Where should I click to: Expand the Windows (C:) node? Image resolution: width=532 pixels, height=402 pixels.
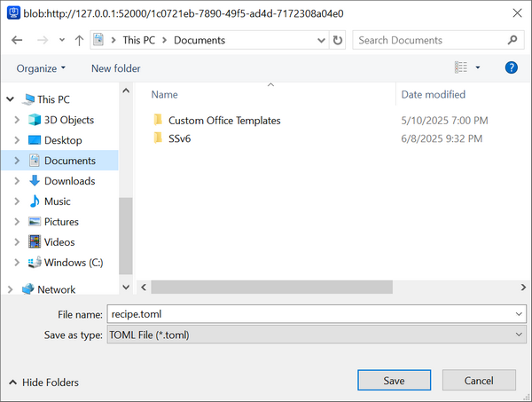pos(17,262)
